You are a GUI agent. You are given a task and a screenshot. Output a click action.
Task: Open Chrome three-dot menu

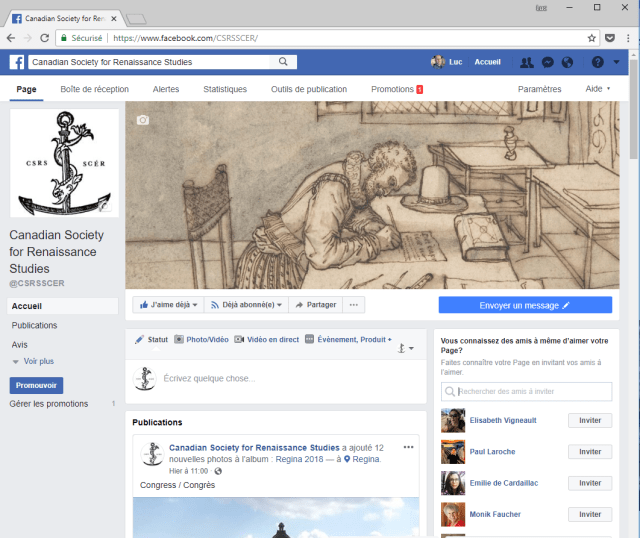[628, 38]
